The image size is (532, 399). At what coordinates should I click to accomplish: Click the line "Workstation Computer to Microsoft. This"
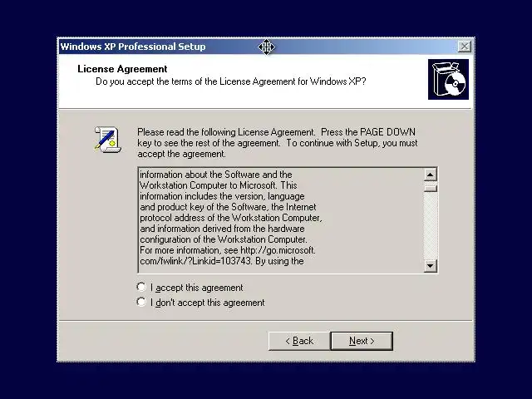pos(219,185)
